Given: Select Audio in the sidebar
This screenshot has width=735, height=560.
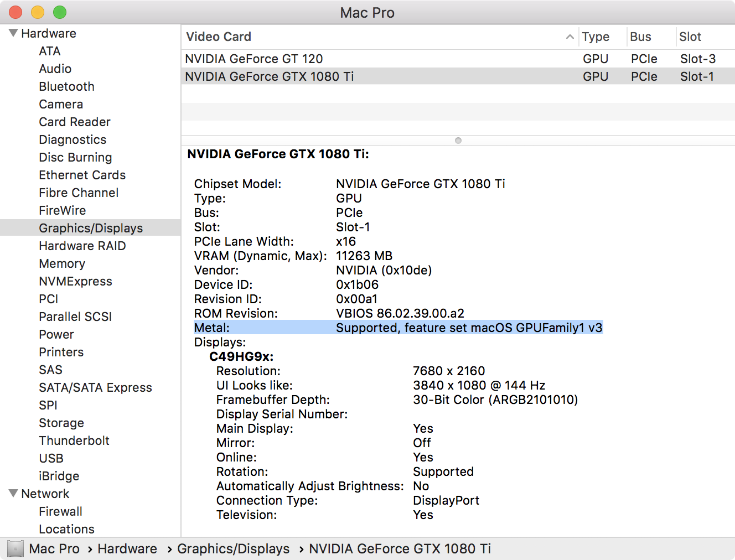Looking at the screenshot, I should coord(55,69).
